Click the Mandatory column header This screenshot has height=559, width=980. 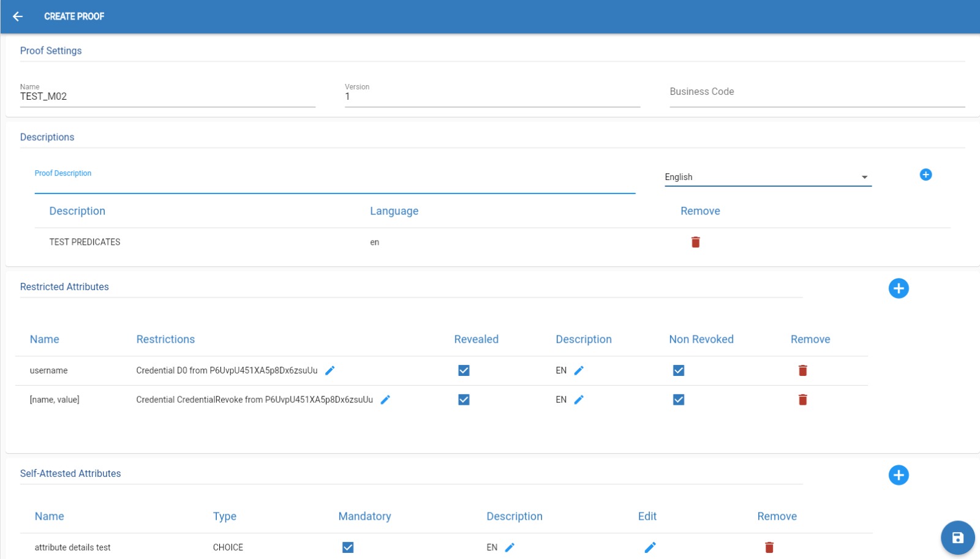(364, 516)
